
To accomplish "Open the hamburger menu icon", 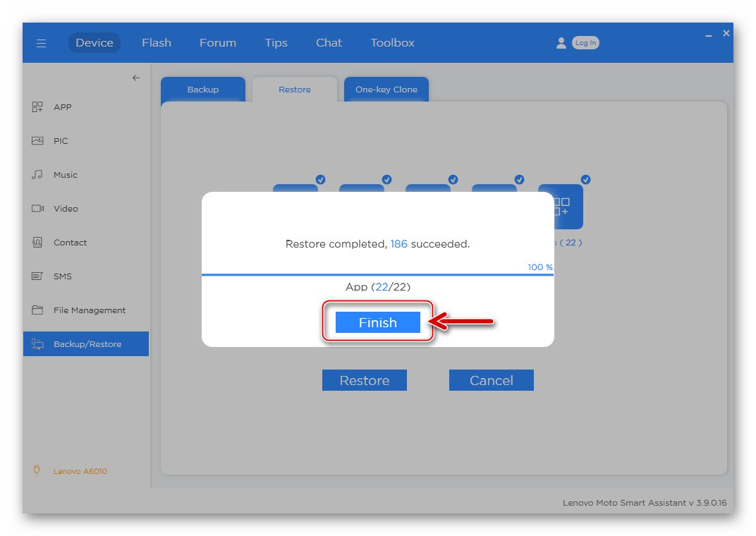I will coord(41,44).
